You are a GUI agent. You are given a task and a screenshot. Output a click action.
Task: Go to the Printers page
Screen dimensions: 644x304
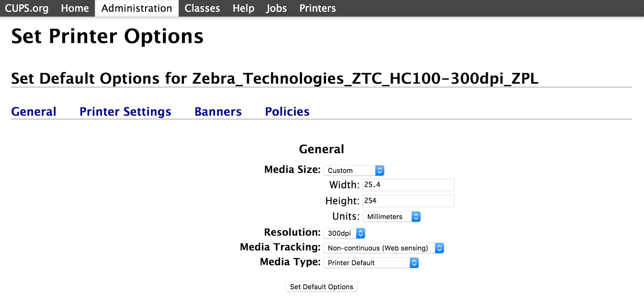point(318,8)
